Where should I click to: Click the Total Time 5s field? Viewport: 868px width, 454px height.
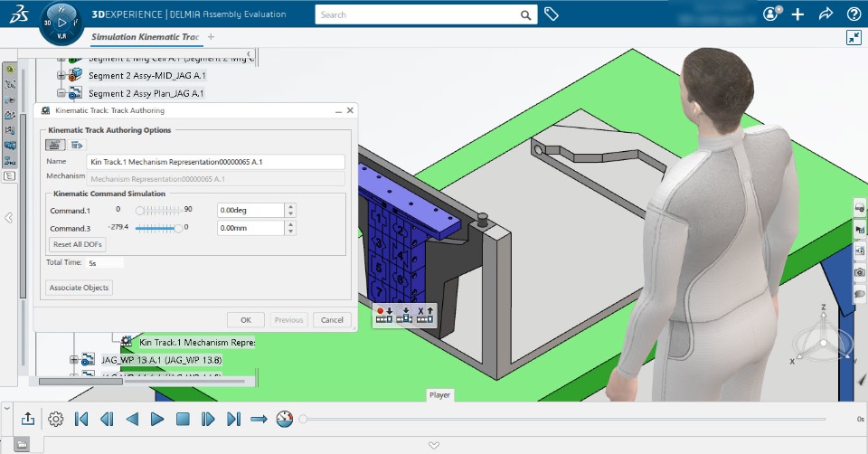click(105, 263)
